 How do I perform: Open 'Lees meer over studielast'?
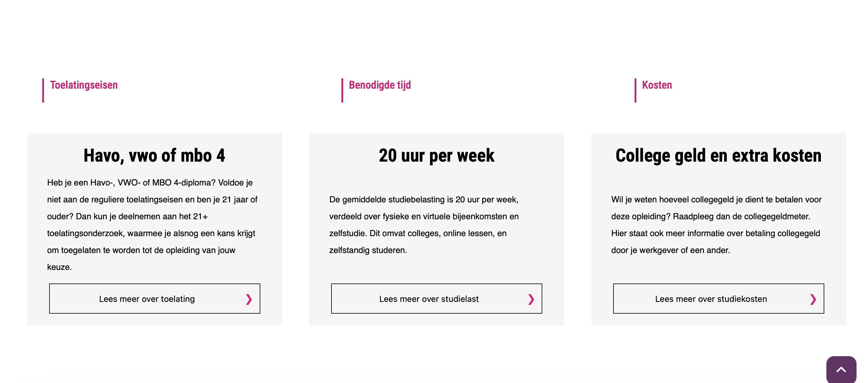tap(429, 299)
